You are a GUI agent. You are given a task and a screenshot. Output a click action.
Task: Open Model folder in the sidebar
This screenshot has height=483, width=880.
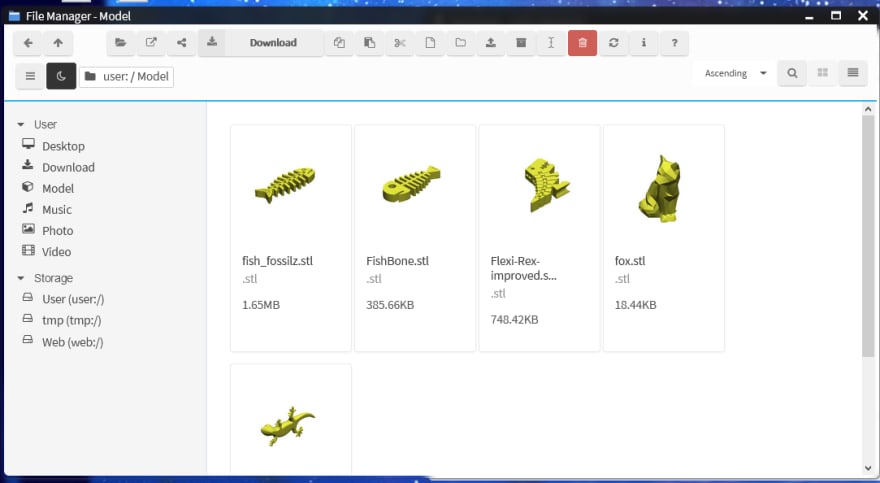[x=48, y=188]
